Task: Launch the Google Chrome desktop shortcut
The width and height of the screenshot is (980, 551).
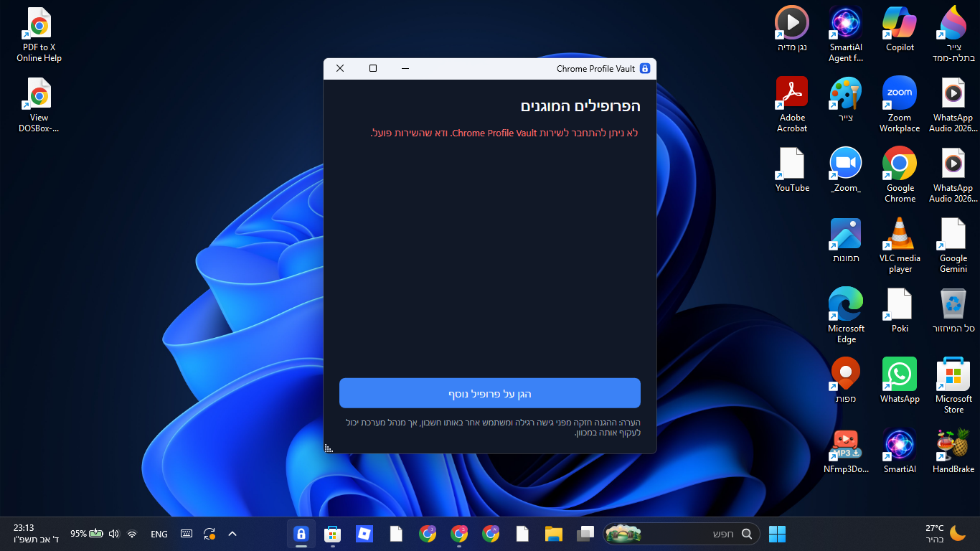Action: click(x=900, y=175)
